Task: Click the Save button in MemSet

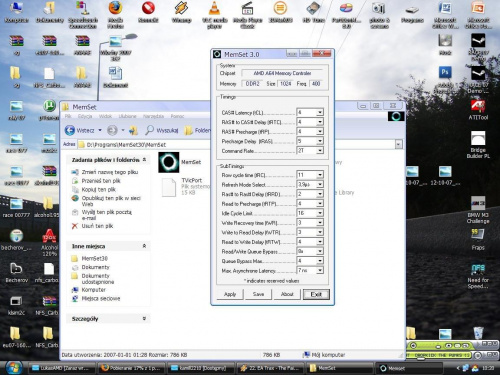Action: pyautogui.click(x=258, y=294)
